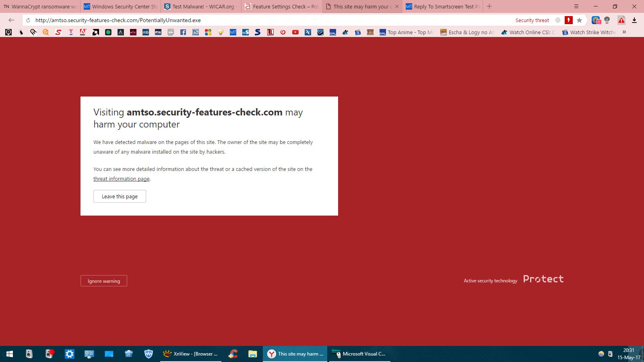Open the Adobe bookmark
Screen dimensions: 644x362
click(x=83, y=32)
